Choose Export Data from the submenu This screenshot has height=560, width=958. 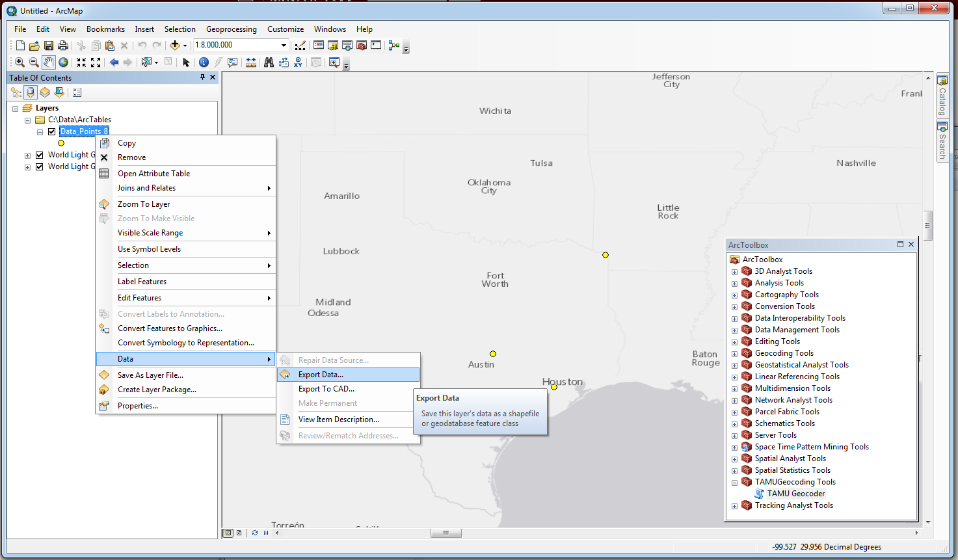point(321,375)
